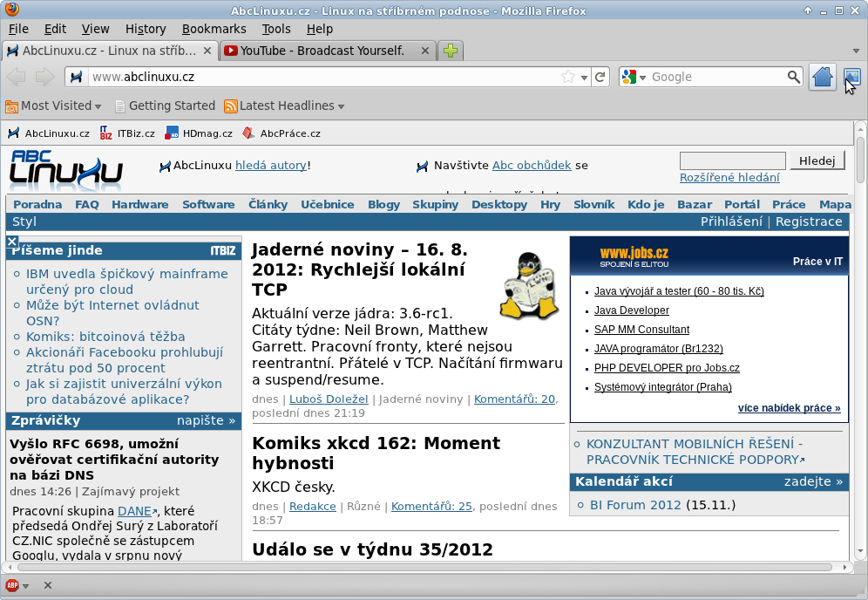Click the picture icon right of Home

852,77
